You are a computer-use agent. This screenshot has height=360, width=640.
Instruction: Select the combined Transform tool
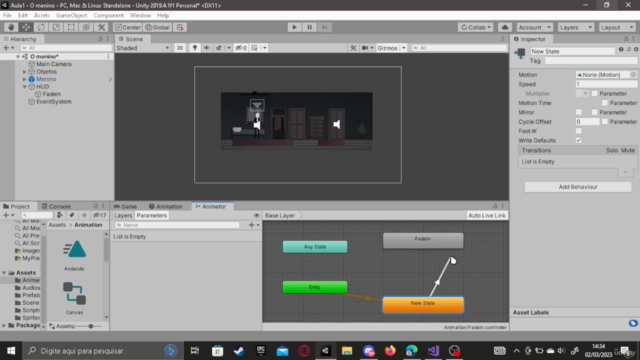pos(86,27)
